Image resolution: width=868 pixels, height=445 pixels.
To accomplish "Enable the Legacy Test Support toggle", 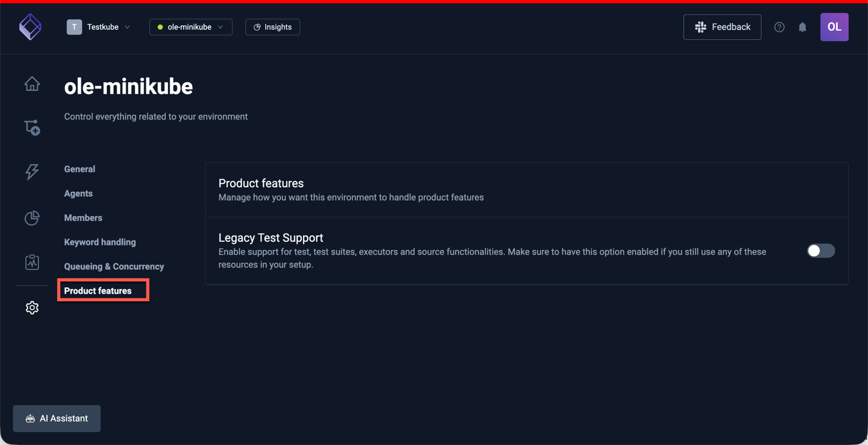I will [821, 251].
